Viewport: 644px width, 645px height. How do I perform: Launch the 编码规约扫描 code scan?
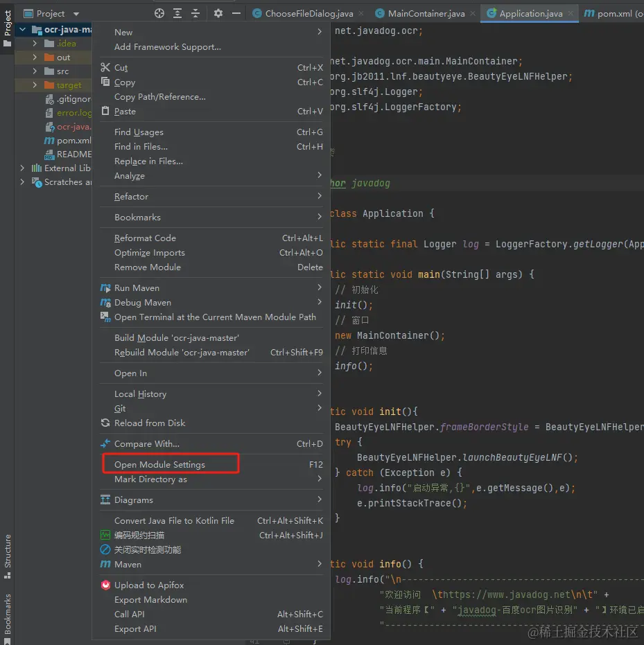tap(105, 535)
